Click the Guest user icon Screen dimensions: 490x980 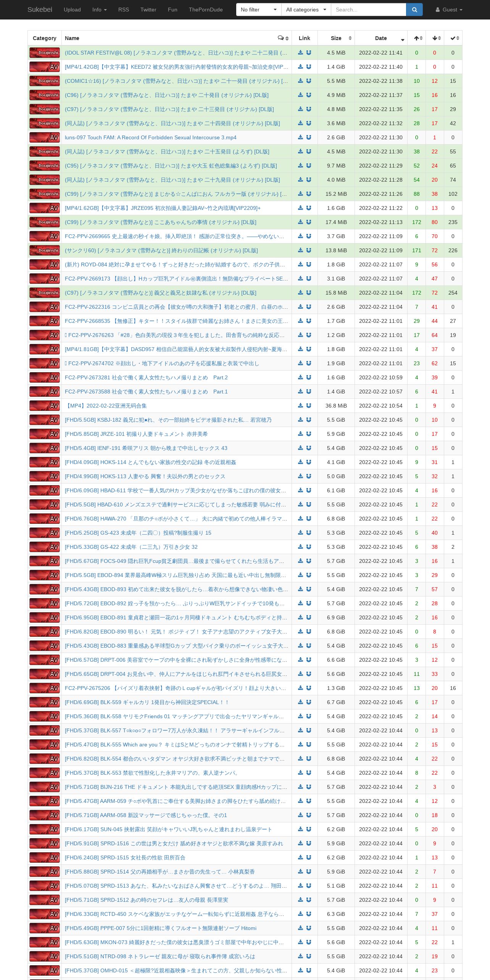438,10
